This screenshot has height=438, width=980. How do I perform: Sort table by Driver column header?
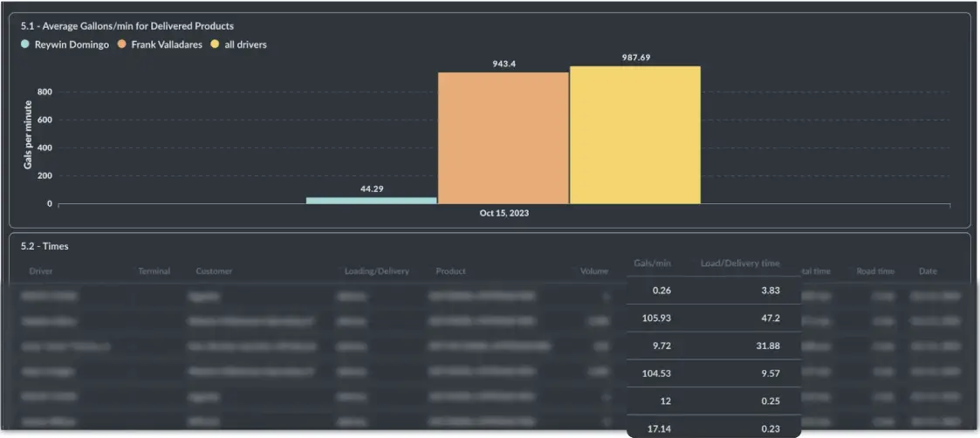tap(41, 271)
